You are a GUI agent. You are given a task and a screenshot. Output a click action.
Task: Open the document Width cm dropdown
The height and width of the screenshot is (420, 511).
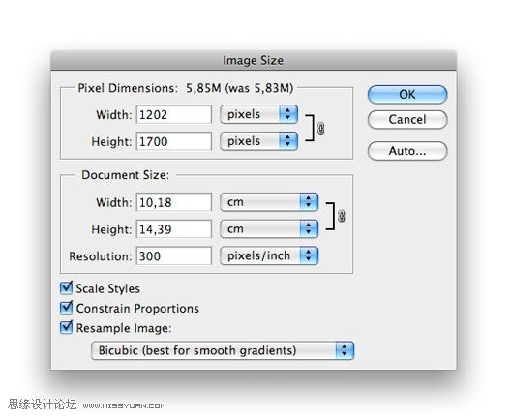[x=269, y=202]
